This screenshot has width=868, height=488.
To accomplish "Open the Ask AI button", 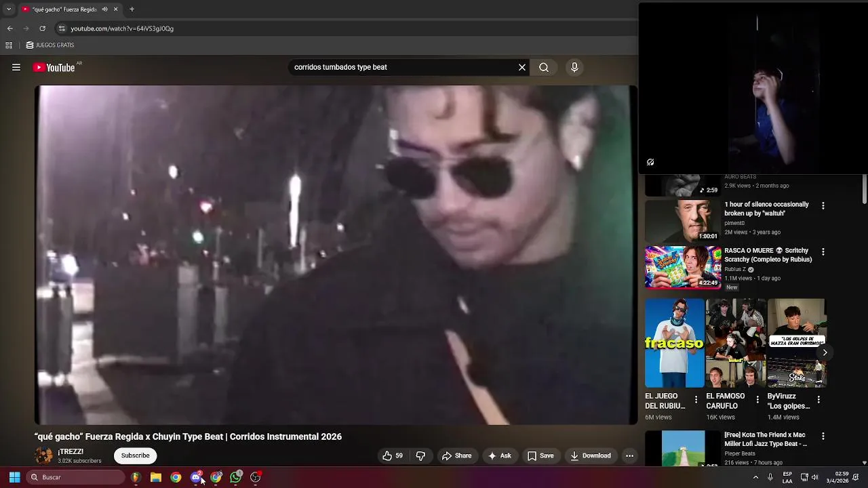I will pyautogui.click(x=500, y=455).
